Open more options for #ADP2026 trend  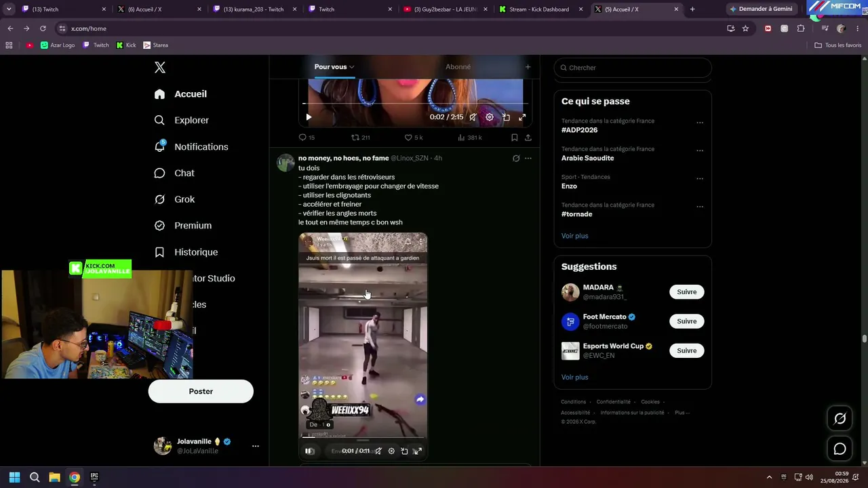pyautogui.click(x=700, y=123)
